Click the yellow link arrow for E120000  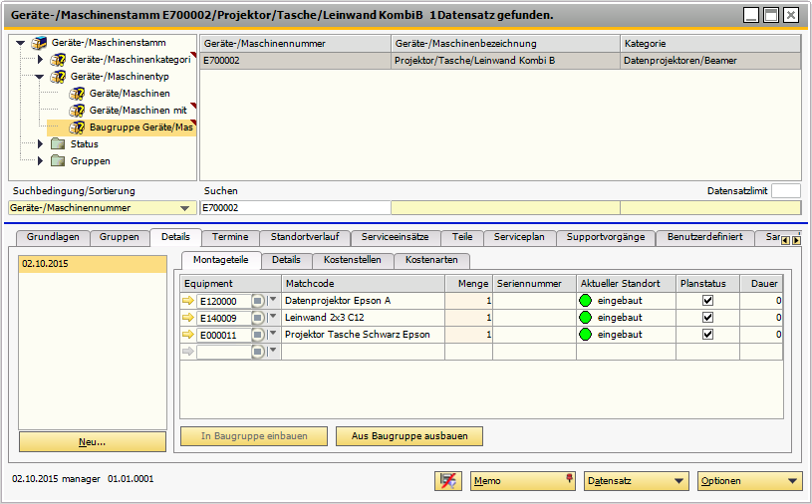[x=188, y=301]
